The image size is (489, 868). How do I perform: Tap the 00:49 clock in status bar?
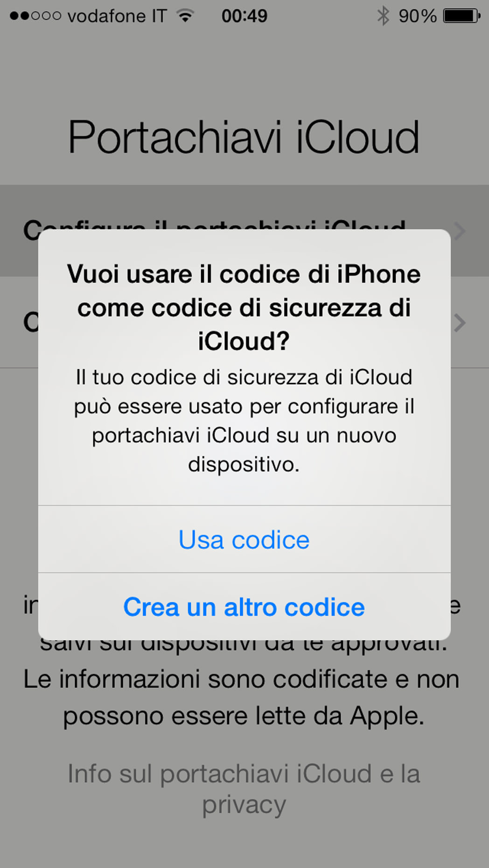[x=244, y=16]
